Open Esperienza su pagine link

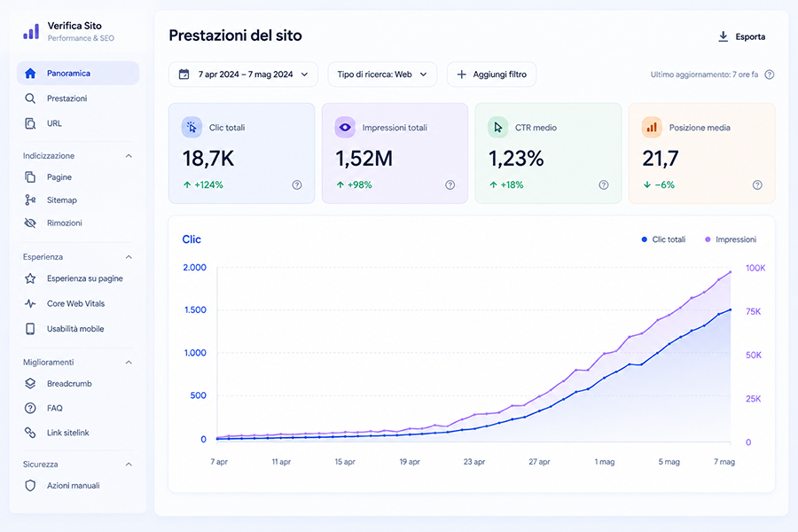coord(78,278)
